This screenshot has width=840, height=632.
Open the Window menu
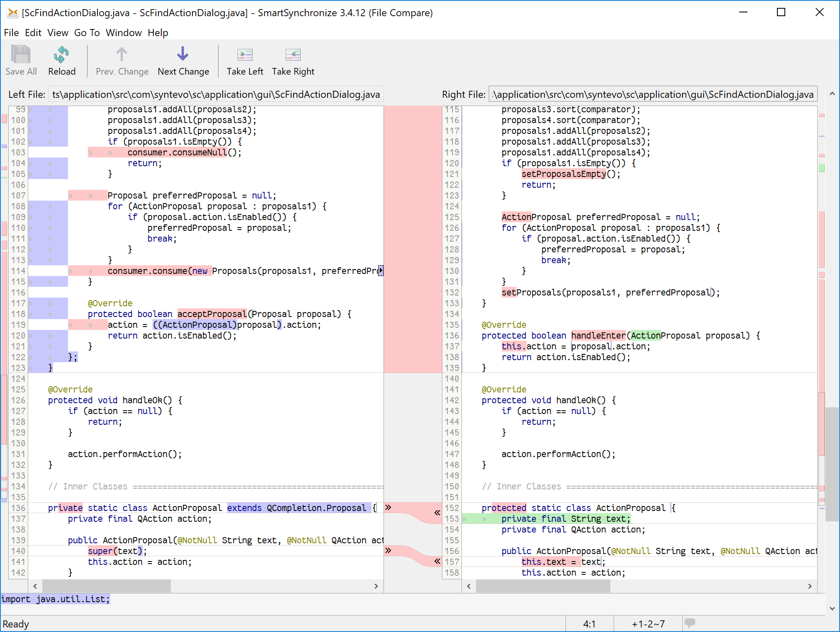tap(124, 33)
